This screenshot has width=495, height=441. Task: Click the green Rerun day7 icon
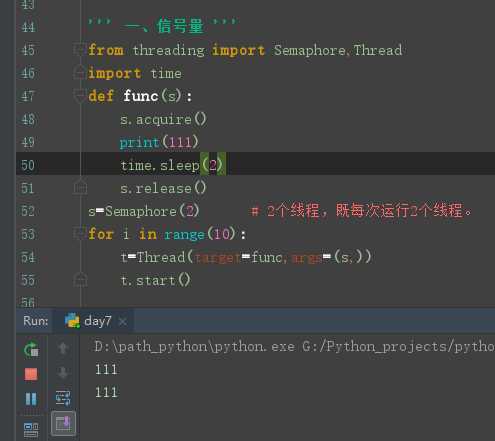(31, 349)
